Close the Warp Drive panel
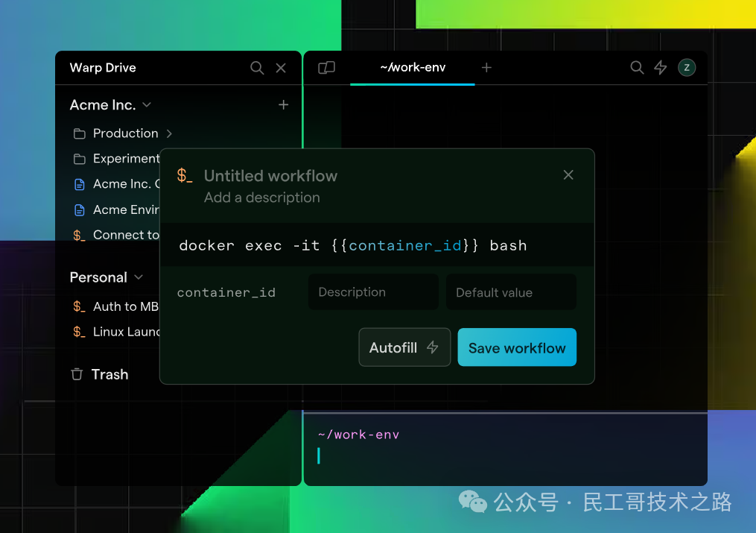Screen dimensions: 756x533 [x=281, y=68]
